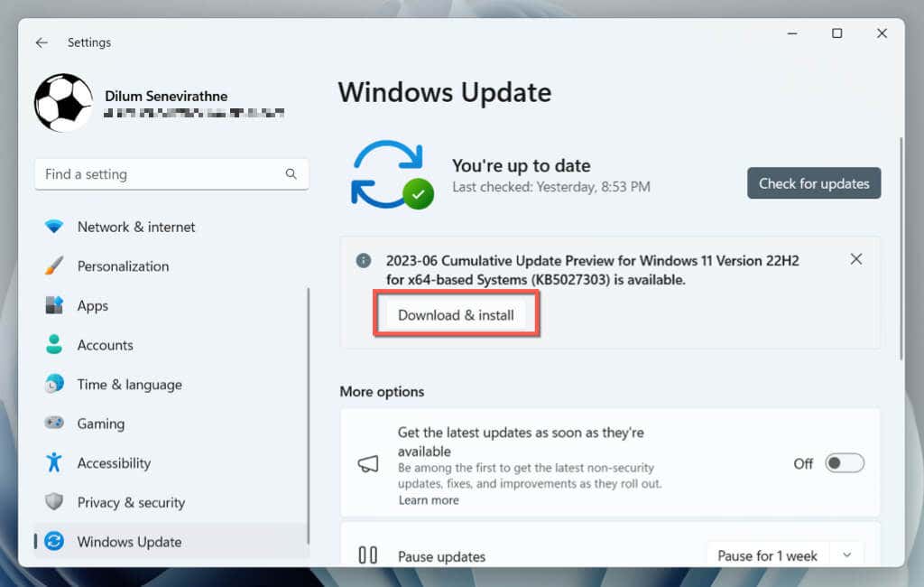Open Network & internet settings

point(171,227)
